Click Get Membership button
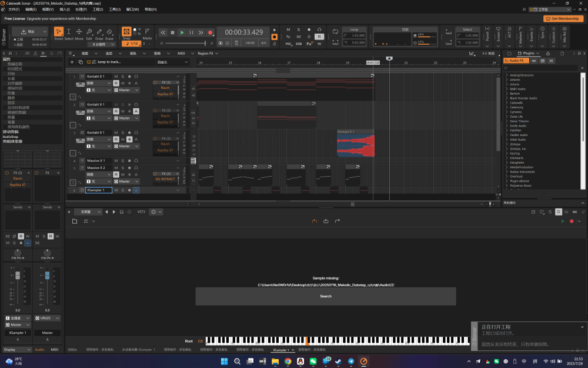Image resolution: width=588 pixels, height=368 pixels. (x=563, y=18)
